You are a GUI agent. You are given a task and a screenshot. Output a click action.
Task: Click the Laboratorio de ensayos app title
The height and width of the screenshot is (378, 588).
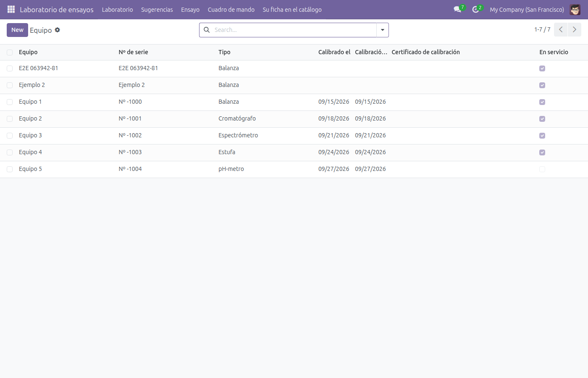(57, 9)
